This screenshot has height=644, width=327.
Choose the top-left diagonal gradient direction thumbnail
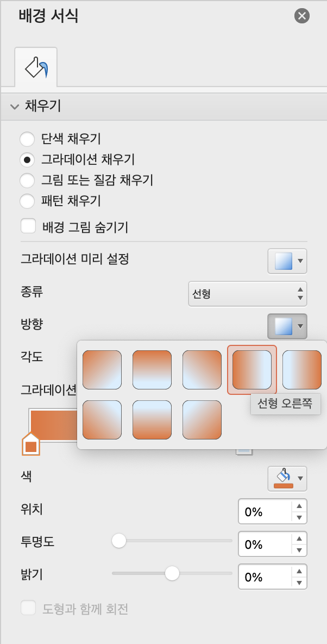tap(102, 370)
